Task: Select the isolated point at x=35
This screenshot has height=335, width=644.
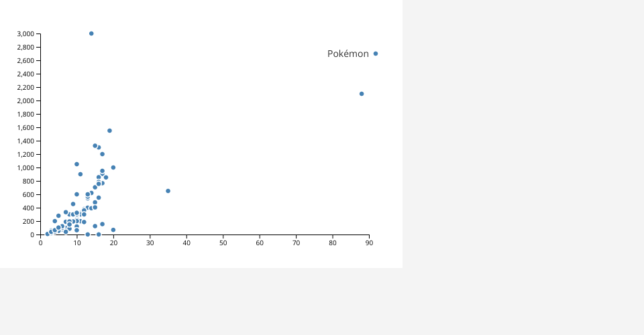Action: [x=168, y=191]
